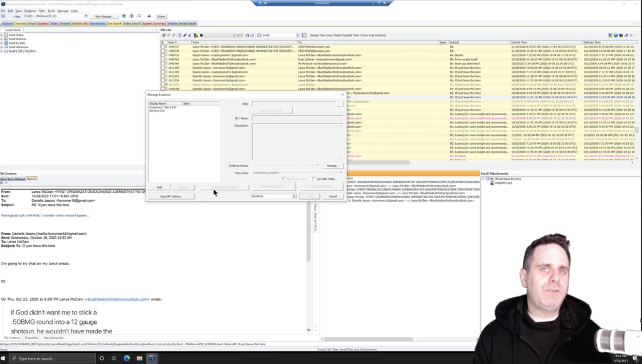Image resolution: width=642 pixels, height=364 pixels.
Task: Expand the Email by Date tree node
Action: pos(2,43)
